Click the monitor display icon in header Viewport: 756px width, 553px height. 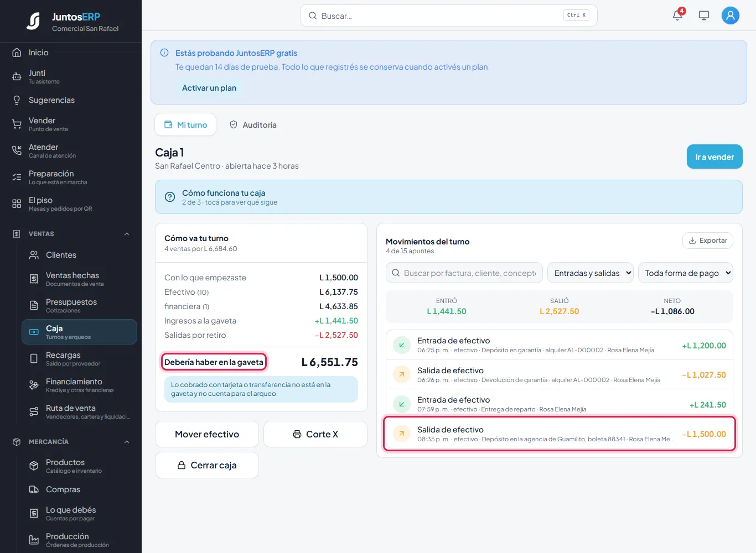[x=704, y=15]
